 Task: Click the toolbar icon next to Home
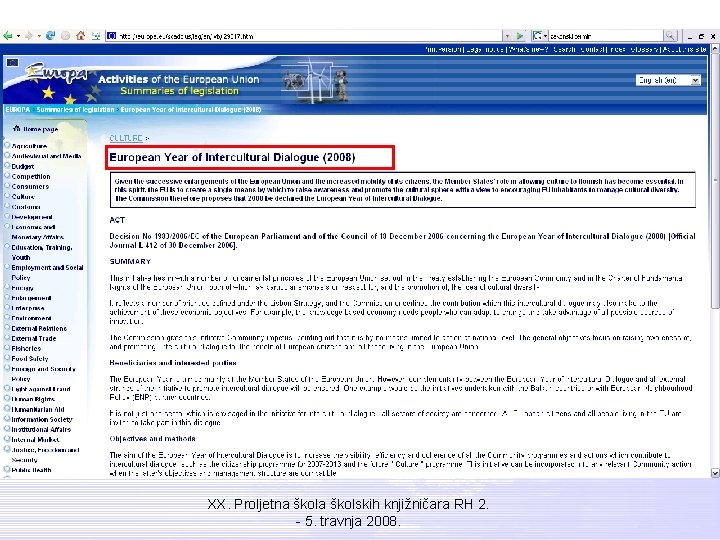[96, 35]
